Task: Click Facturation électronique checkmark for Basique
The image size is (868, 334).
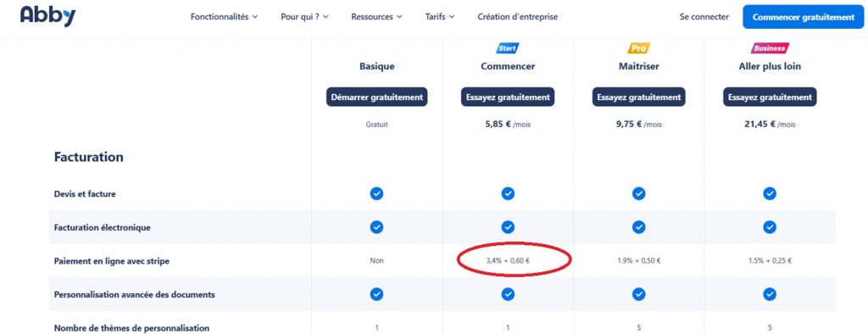Action: (x=376, y=227)
